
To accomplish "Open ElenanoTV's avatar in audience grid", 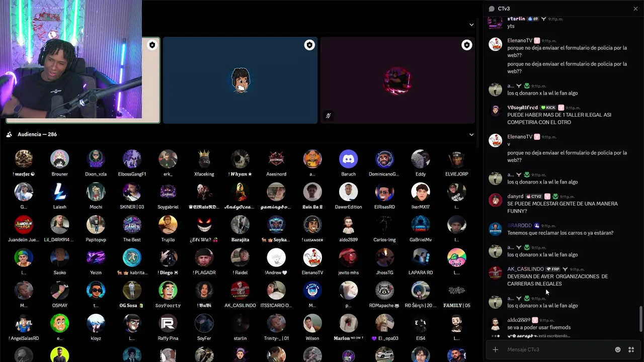I will (x=312, y=257).
